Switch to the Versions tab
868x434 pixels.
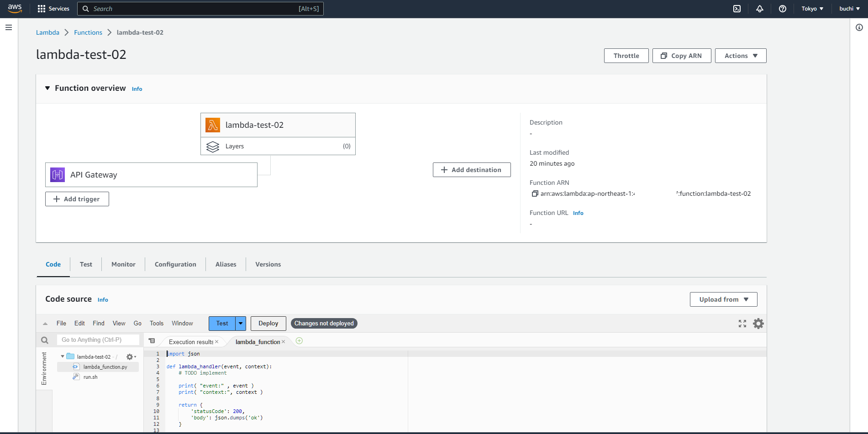(x=268, y=264)
